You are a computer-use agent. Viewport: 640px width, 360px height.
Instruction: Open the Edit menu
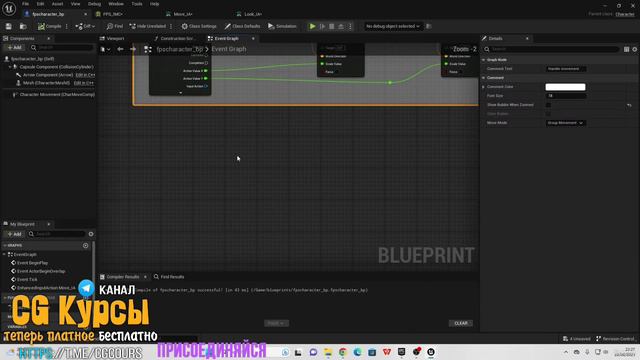[x=40, y=4]
